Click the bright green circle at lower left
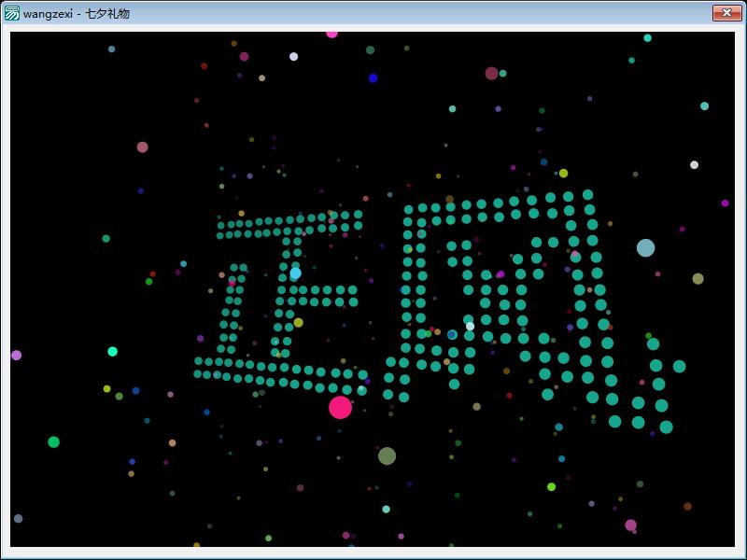Image resolution: width=747 pixels, height=560 pixels. [54, 441]
